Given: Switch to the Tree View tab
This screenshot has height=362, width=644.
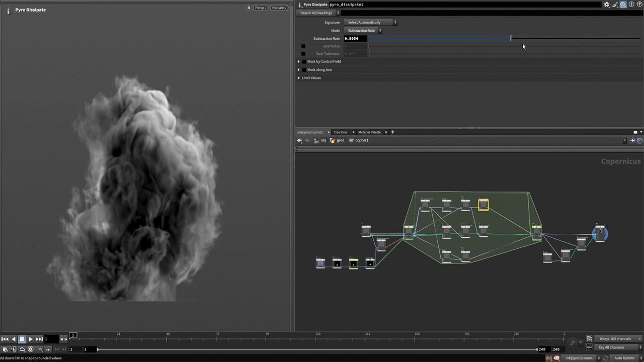Looking at the screenshot, I should click(x=340, y=132).
